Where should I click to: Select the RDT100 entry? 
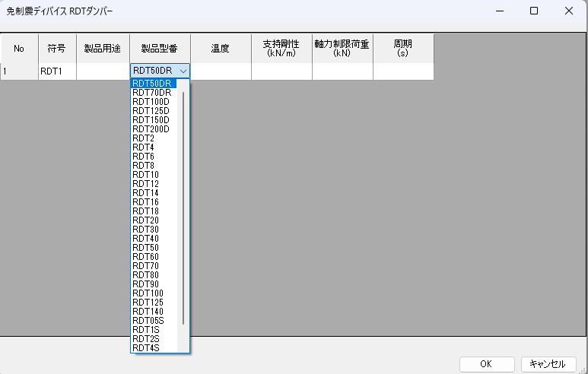click(154, 293)
